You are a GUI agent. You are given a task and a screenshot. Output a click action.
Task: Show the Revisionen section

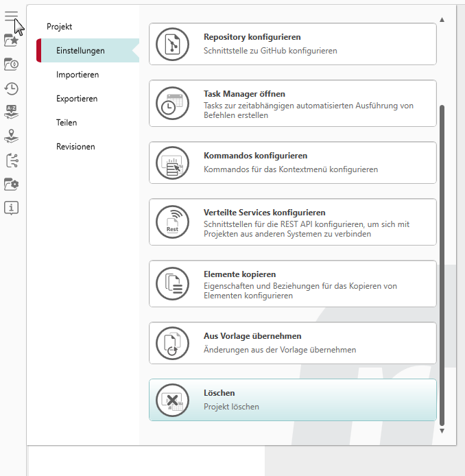coord(75,147)
